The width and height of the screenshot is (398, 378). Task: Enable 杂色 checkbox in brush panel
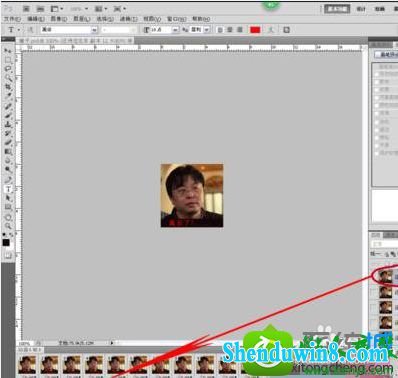(x=378, y=122)
